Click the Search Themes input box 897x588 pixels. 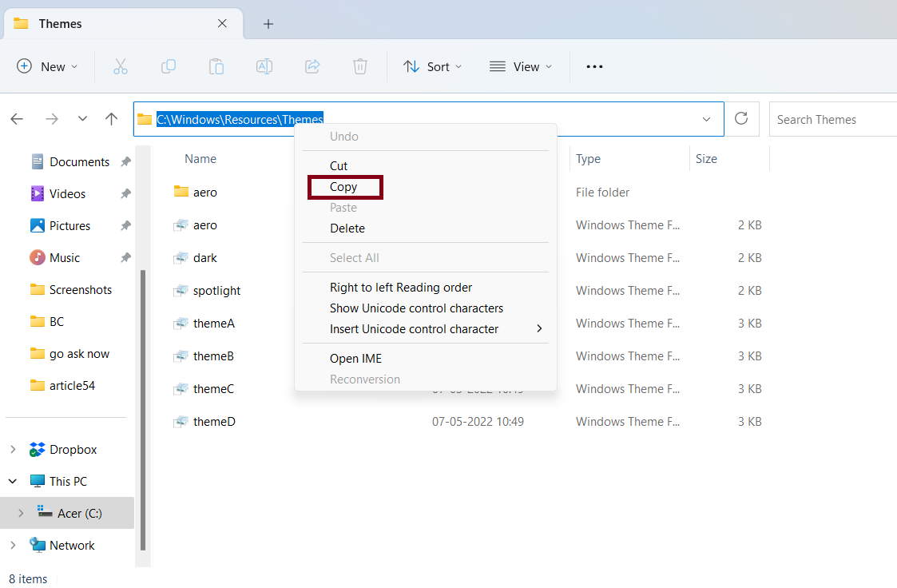click(x=831, y=119)
